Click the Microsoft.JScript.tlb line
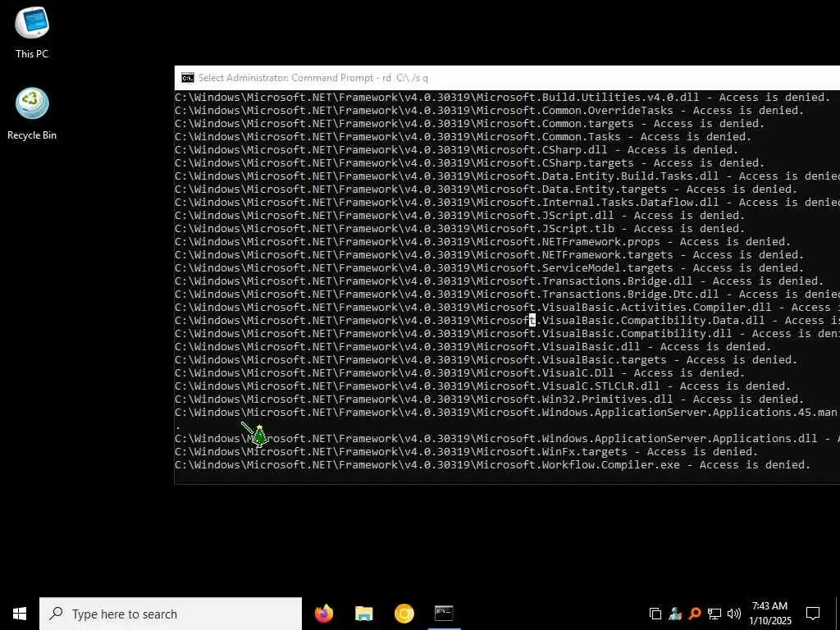 point(459,229)
